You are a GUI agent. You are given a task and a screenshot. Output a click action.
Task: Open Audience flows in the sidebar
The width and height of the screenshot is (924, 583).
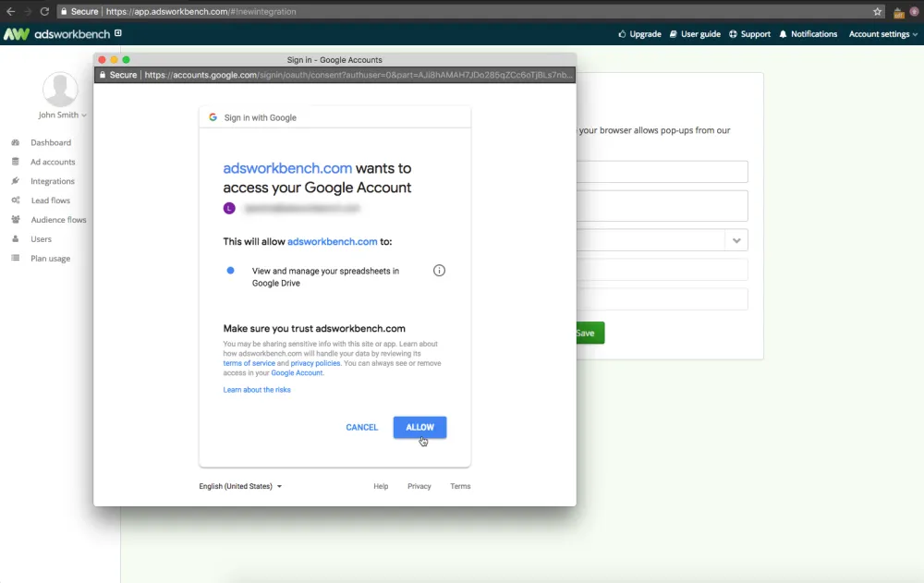tap(59, 220)
